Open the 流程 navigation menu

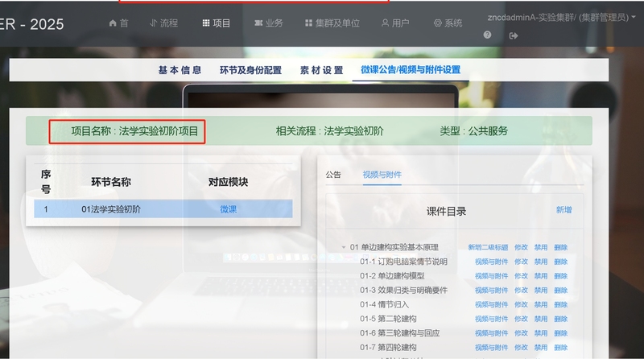pyautogui.click(x=164, y=23)
